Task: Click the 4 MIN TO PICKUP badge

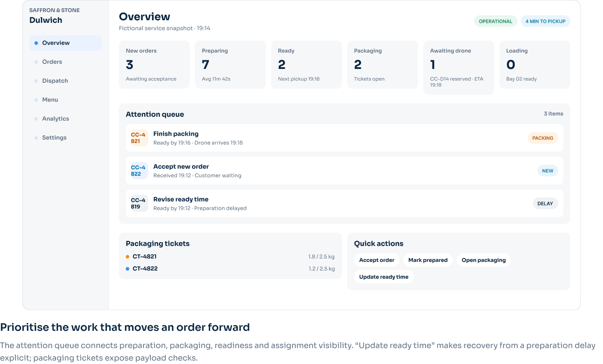Action: coord(545,22)
